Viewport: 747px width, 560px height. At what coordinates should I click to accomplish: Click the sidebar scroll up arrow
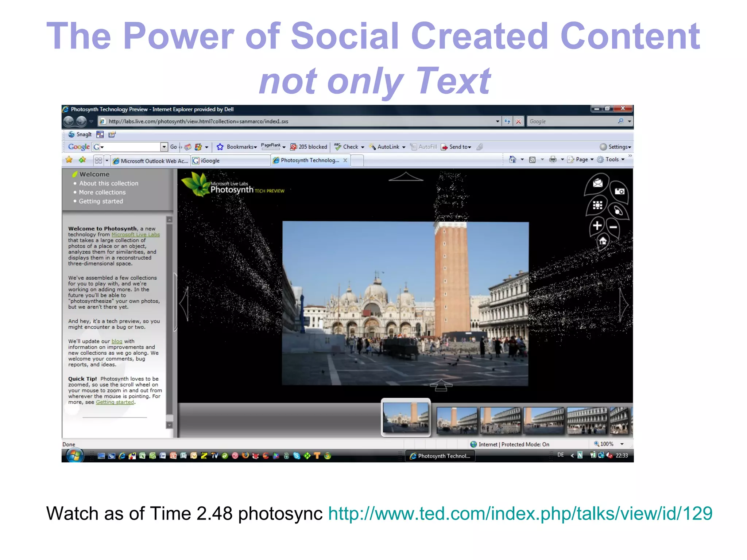169,219
